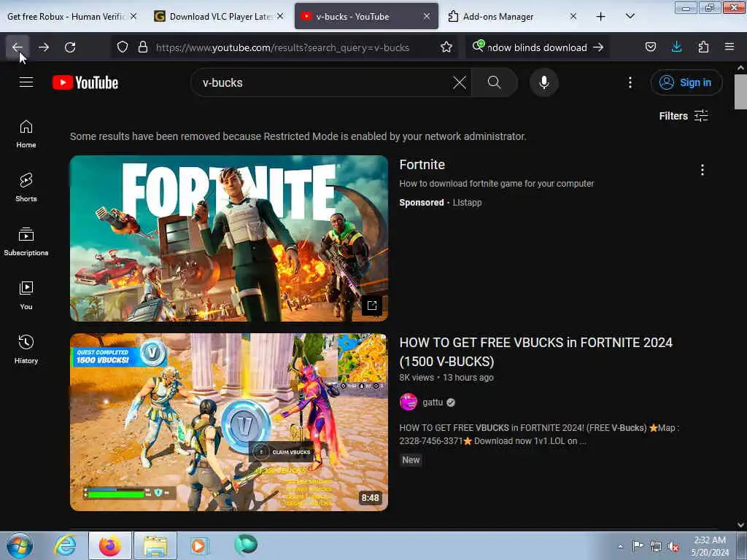Open the Windows Start menu
The image size is (747, 560).
pos(20,545)
